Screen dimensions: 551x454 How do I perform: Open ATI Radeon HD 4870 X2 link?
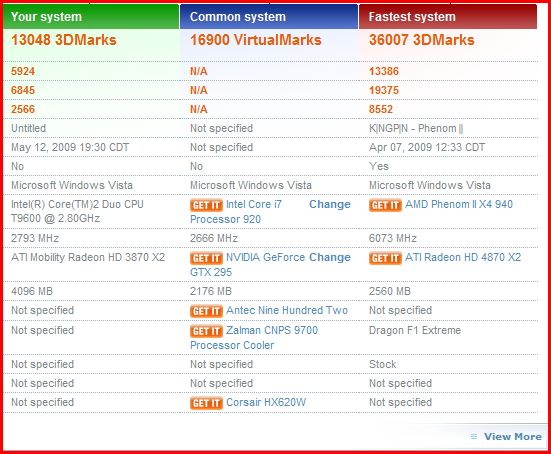click(x=463, y=257)
